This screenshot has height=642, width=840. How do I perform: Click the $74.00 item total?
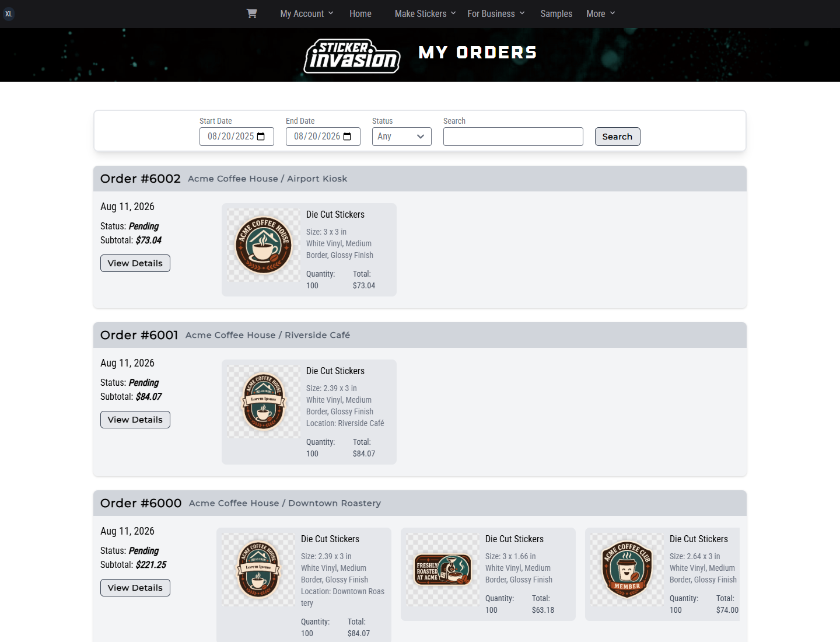pyautogui.click(x=727, y=610)
